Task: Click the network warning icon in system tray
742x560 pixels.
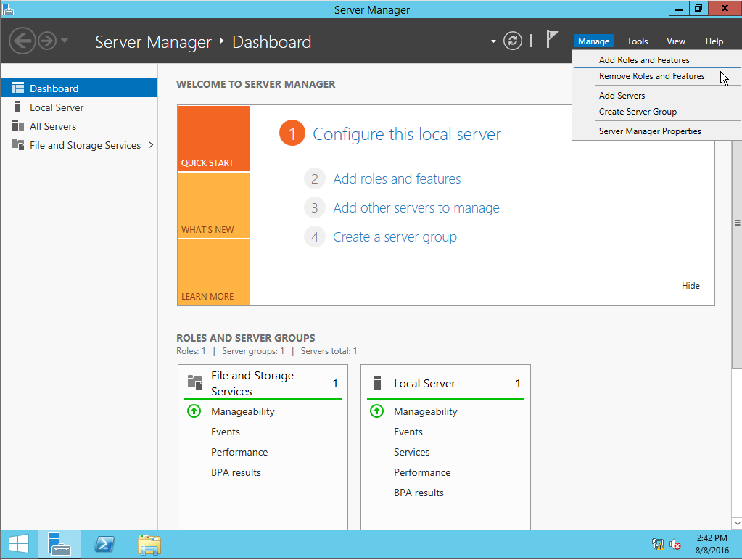Action: pos(657,544)
